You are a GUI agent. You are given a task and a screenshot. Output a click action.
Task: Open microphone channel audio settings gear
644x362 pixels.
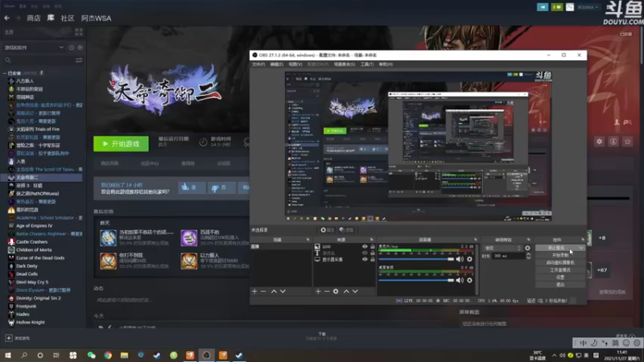(x=469, y=259)
